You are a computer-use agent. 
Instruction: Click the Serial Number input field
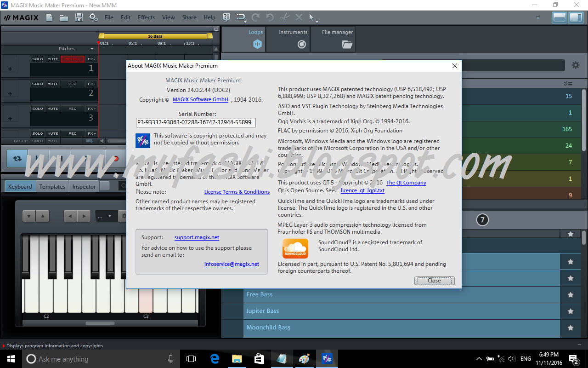[x=196, y=122]
